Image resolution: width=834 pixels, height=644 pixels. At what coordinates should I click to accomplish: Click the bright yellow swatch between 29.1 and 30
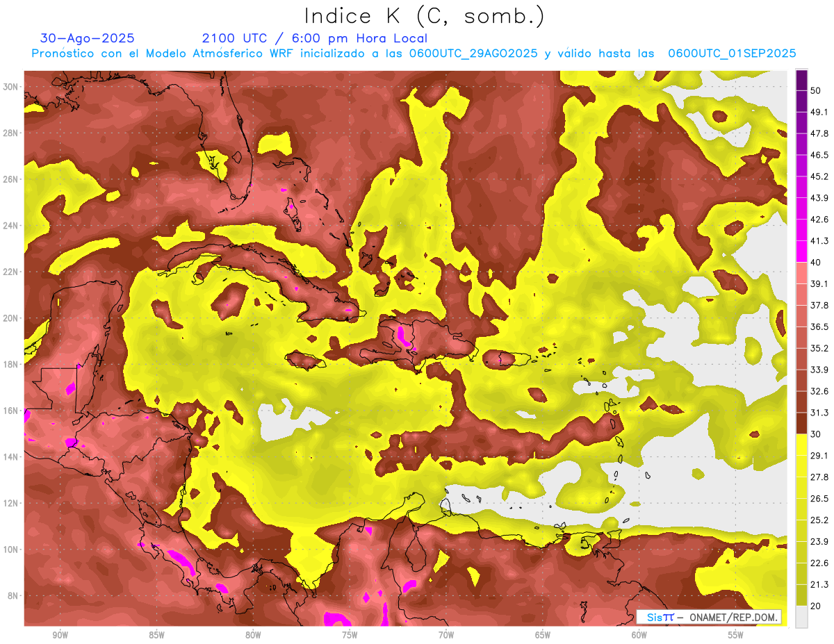click(801, 445)
